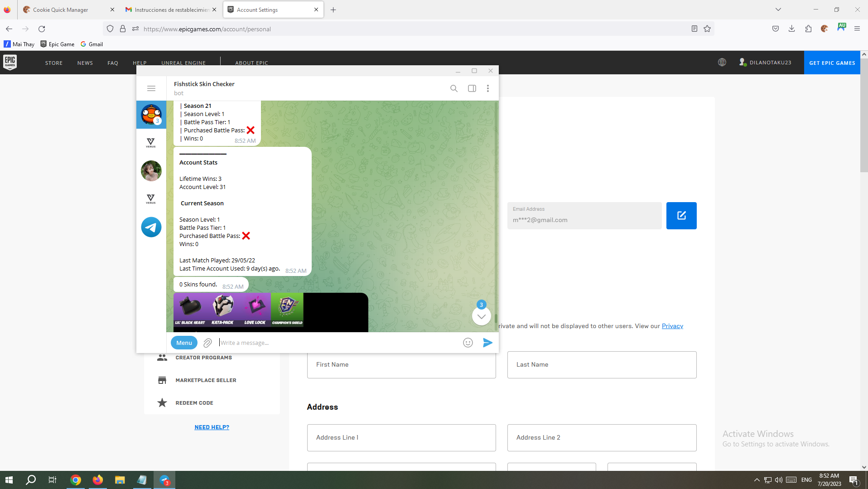Open the second Venus chat in sidebar

click(151, 199)
